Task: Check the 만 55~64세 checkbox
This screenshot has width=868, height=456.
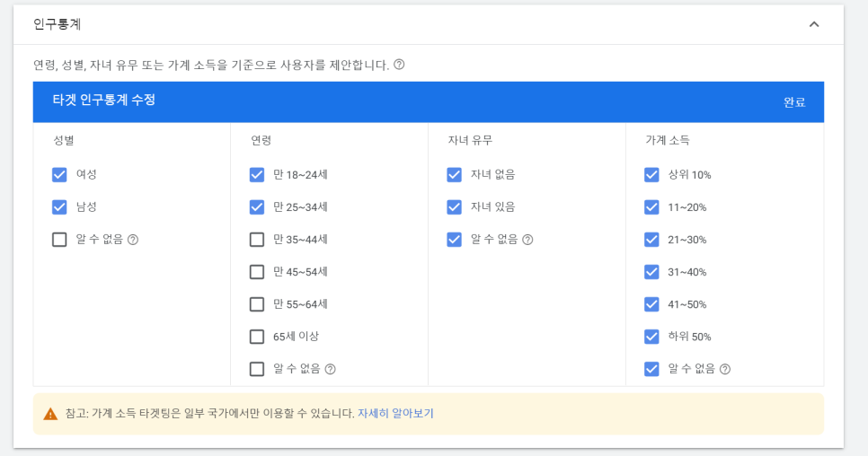Action: pyautogui.click(x=257, y=304)
